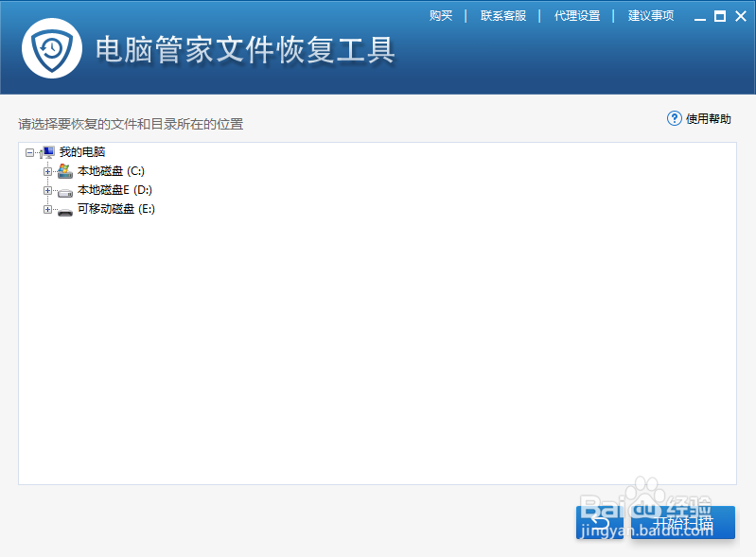Start scanning with 开始扫描 button

(683, 522)
